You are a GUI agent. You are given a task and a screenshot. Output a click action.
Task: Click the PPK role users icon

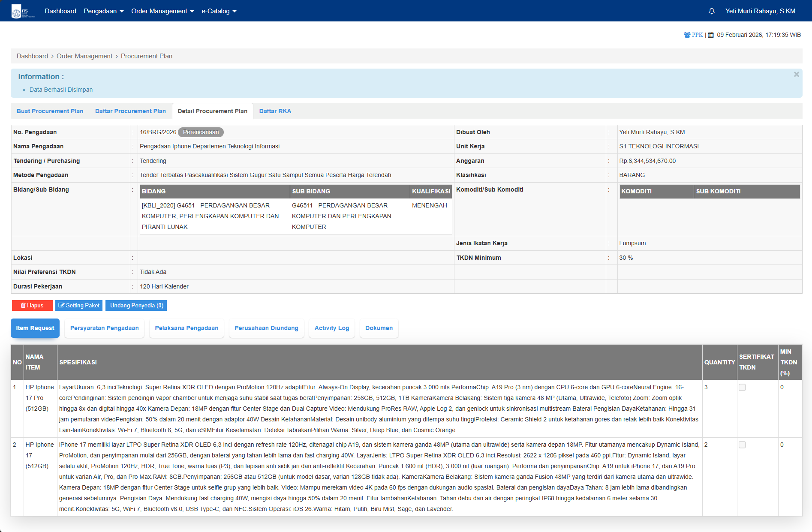(x=687, y=35)
